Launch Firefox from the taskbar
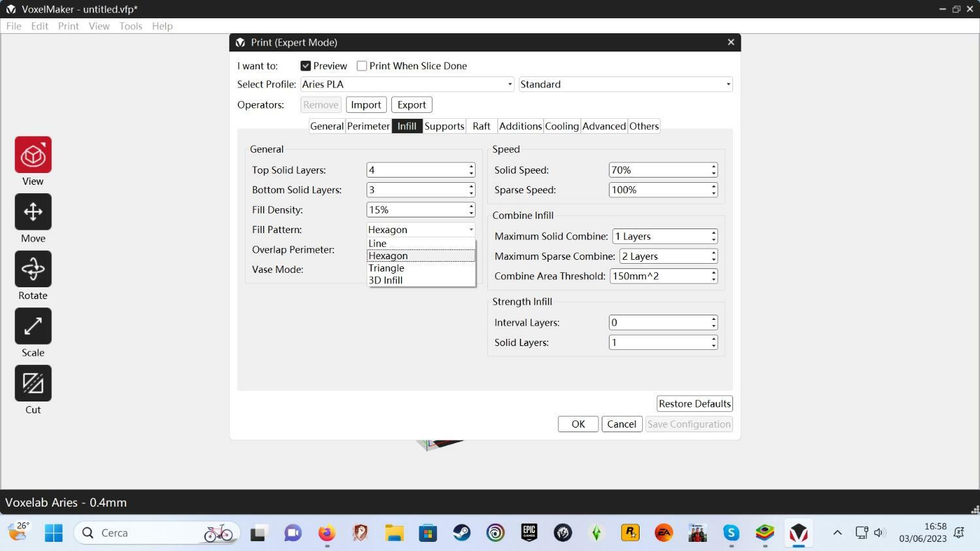Screen dimensions: 980x551 coord(326,533)
